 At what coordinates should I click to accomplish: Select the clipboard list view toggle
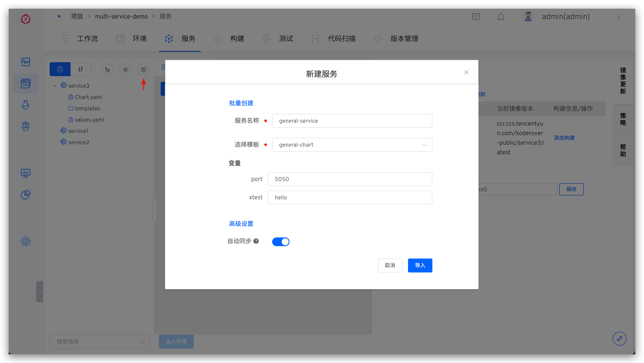pos(60,69)
